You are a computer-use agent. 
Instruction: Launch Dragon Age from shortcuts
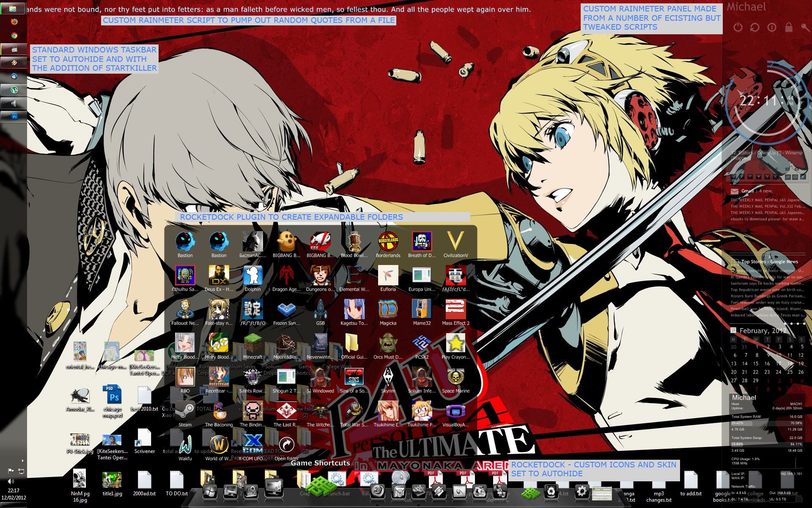tap(286, 279)
